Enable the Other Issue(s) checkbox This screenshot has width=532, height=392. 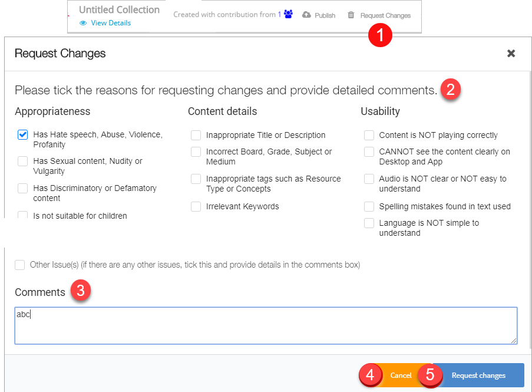coord(20,265)
